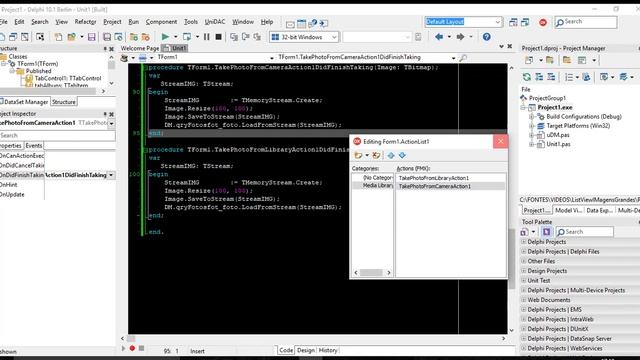Image resolution: width=640 pixels, height=360 pixels.
Task: Toggle macro recording with the red dot button
Action: (x=132, y=349)
